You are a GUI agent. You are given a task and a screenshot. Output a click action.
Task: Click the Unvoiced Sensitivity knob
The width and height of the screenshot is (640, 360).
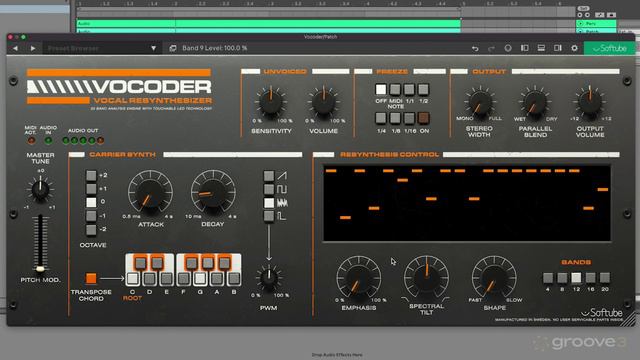tap(271, 102)
